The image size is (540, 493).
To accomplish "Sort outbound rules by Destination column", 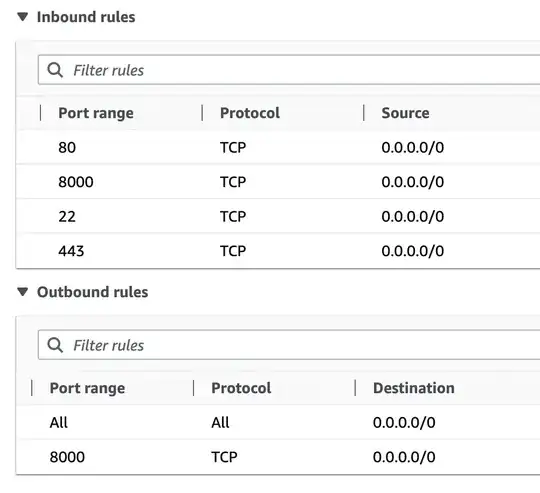I will [x=414, y=388].
